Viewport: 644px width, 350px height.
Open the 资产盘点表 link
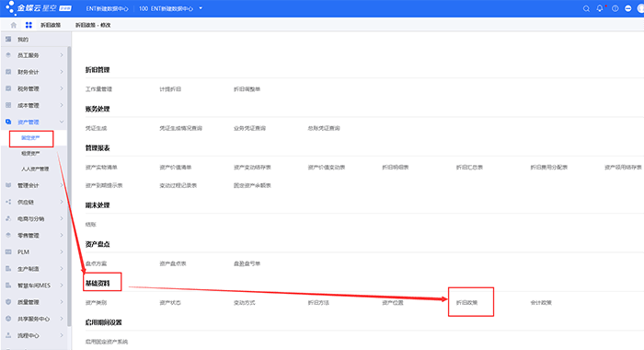pos(173,263)
